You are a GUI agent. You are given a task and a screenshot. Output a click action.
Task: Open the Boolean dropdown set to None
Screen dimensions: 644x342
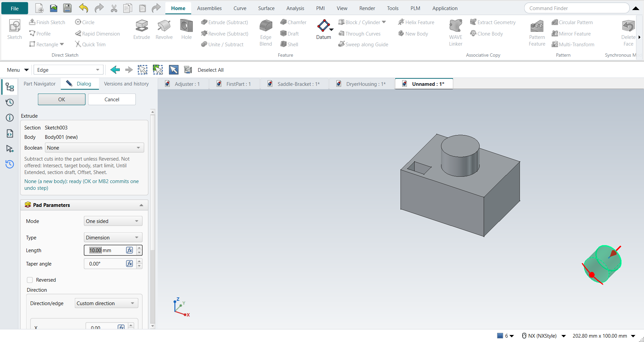point(95,148)
